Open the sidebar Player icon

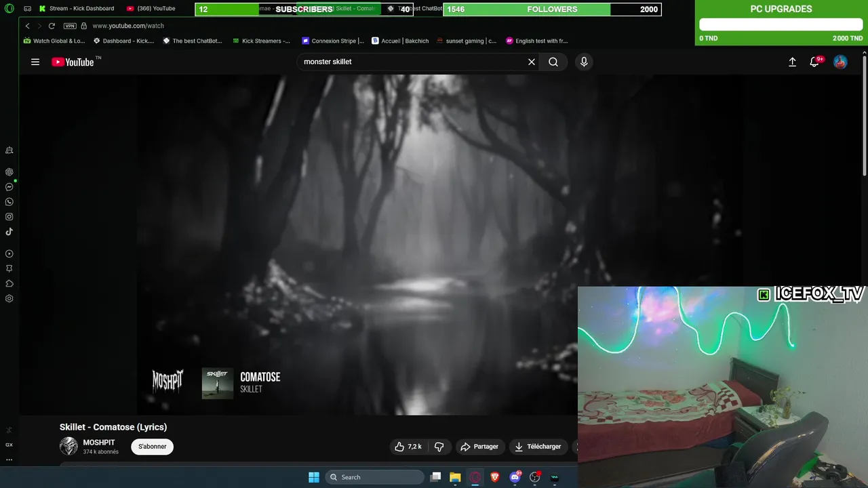(x=9, y=254)
